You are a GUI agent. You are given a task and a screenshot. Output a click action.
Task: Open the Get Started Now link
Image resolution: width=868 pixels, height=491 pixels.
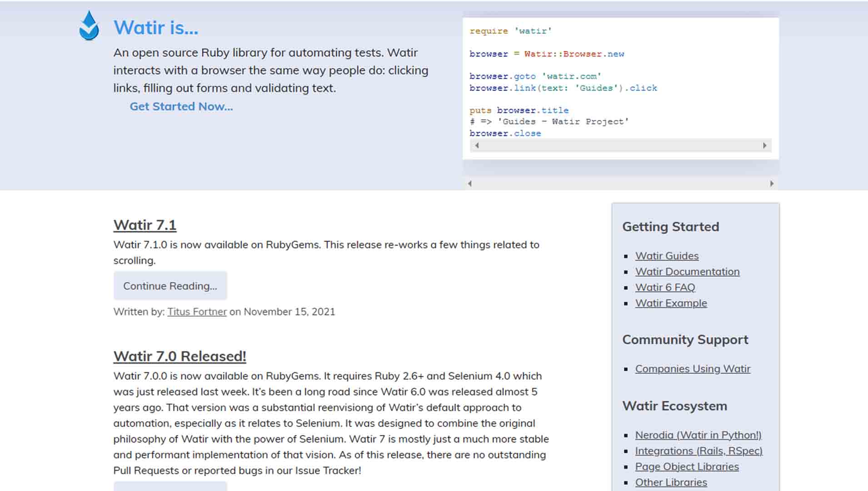pos(181,106)
